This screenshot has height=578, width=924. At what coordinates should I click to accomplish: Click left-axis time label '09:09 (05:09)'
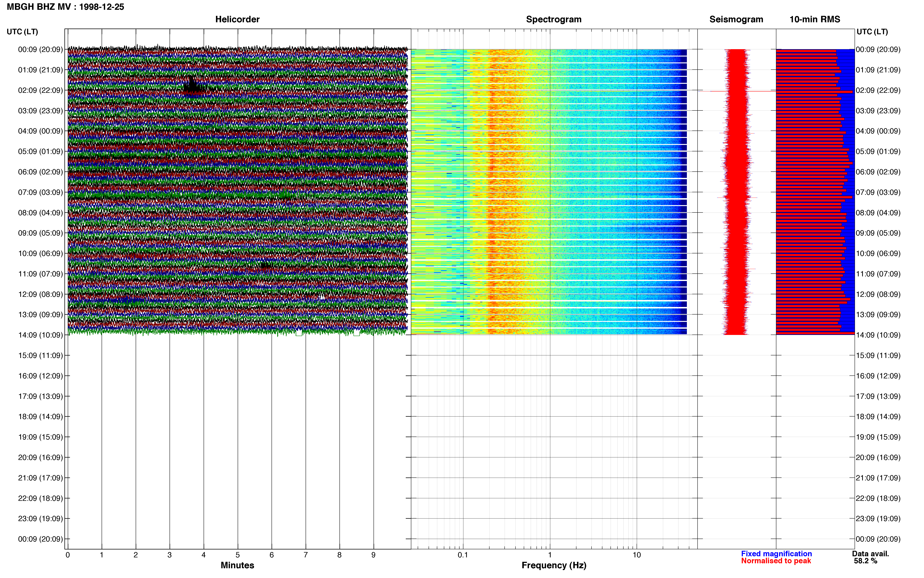tap(41, 233)
